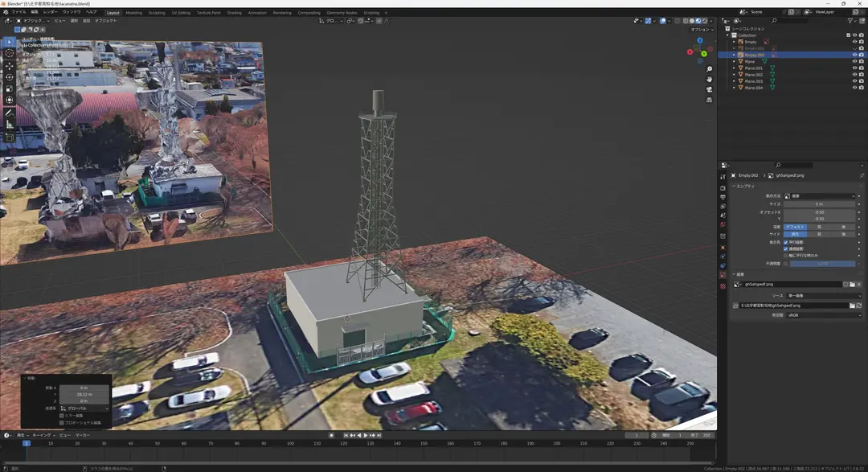Click the viewport zoom magnifier icon
The width and height of the screenshot is (868, 472).
[709, 69]
